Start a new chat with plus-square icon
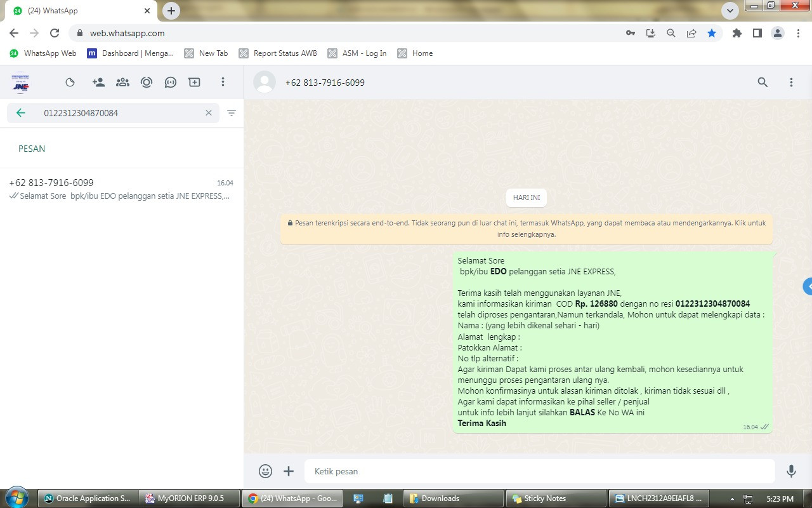This screenshot has height=508, width=812. tap(195, 83)
